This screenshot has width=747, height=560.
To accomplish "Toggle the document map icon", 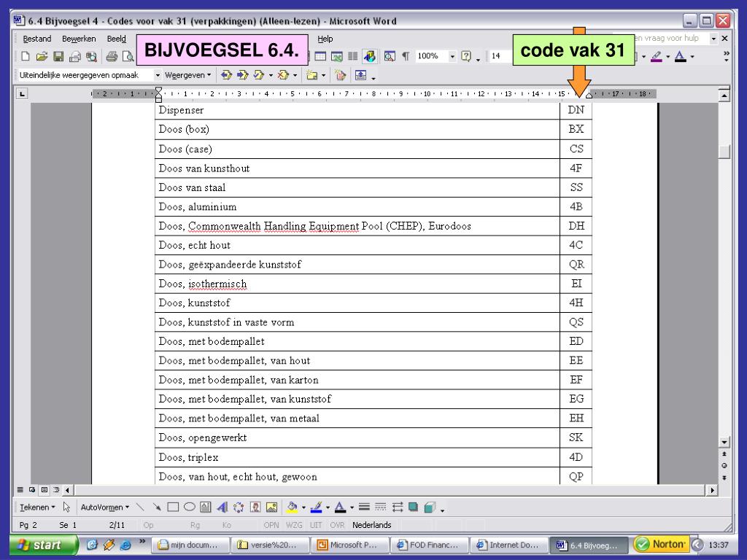I will click(x=390, y=57).
